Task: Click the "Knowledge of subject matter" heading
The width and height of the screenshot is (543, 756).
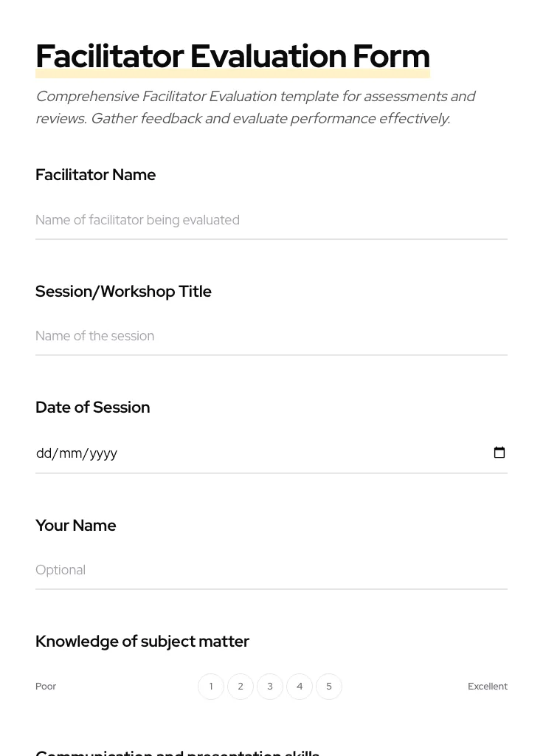Action: (x=142, y=642)
